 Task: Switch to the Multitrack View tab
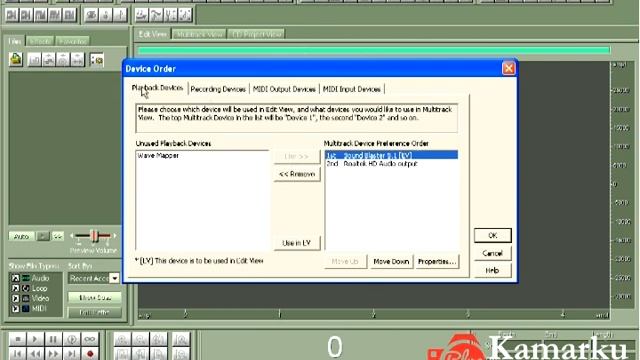(x=200, y=34)
